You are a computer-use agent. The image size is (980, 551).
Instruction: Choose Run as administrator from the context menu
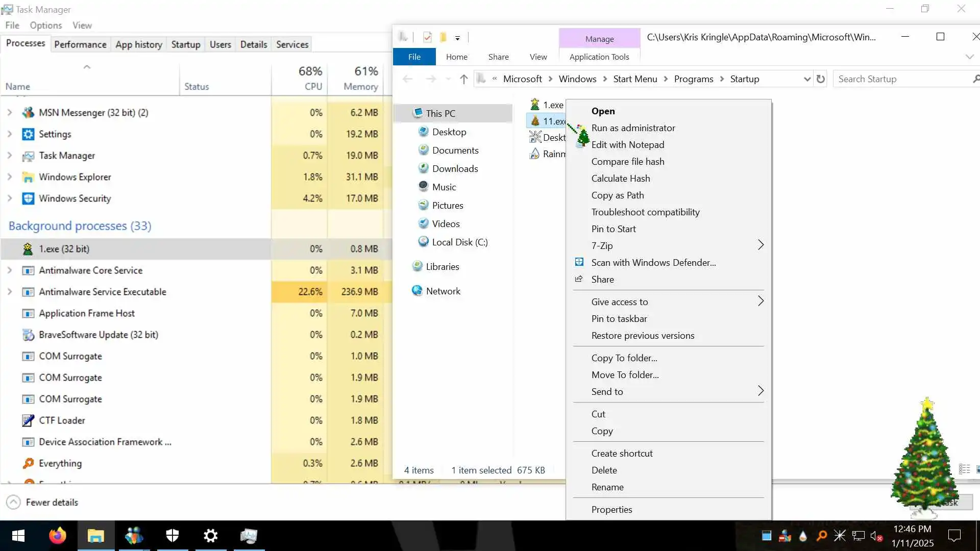tap(633, 128)
